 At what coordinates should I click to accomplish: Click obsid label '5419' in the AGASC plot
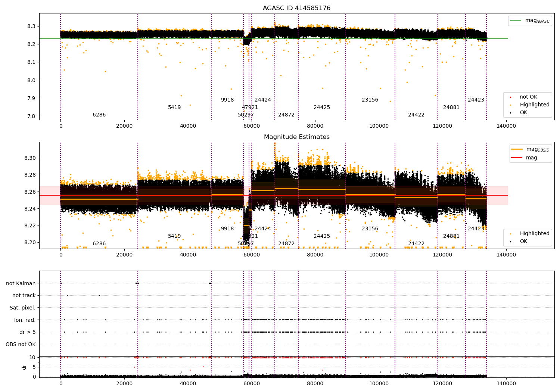174,108
